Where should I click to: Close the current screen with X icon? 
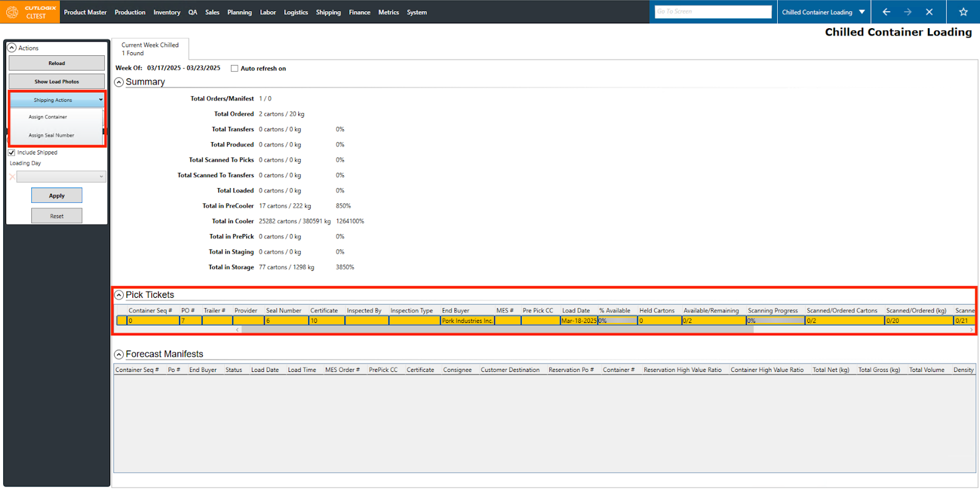point(929,12)
